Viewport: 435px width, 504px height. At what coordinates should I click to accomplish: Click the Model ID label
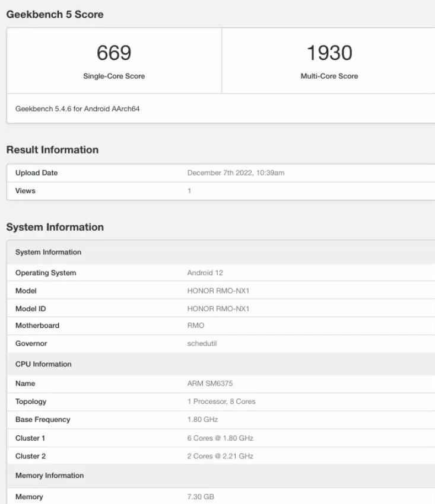coord(31,309)
